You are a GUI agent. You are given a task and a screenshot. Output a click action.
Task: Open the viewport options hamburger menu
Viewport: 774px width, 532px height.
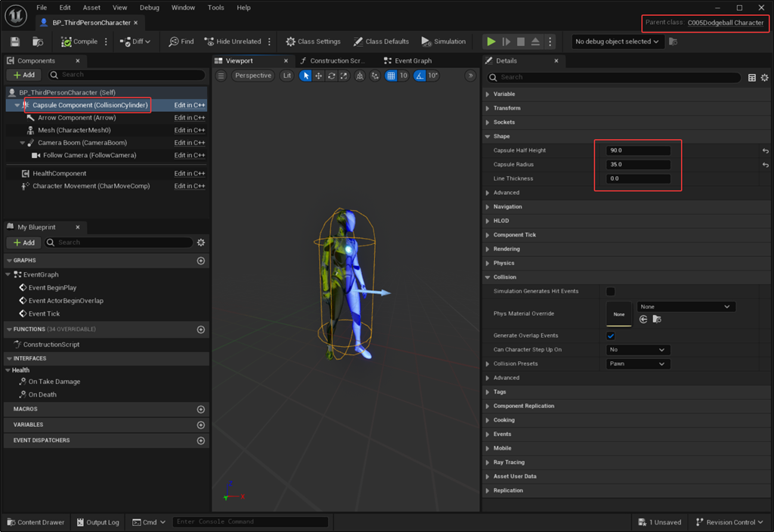pyautogui.click(x=221, y=76)
